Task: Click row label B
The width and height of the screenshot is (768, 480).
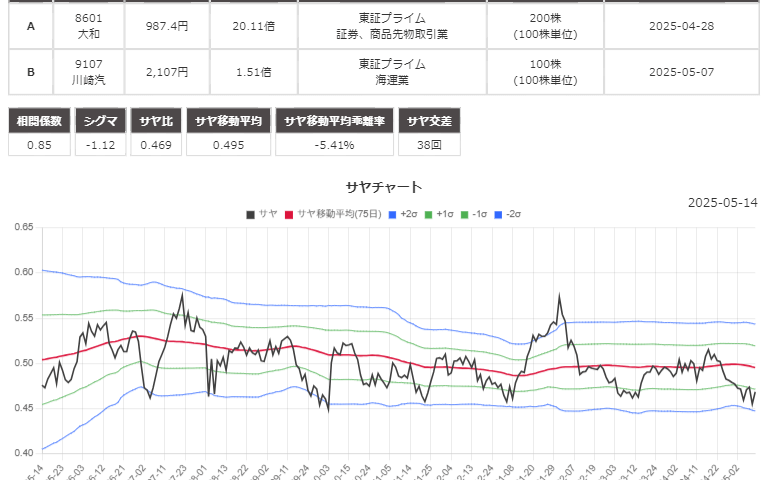Action: point(30,72)
